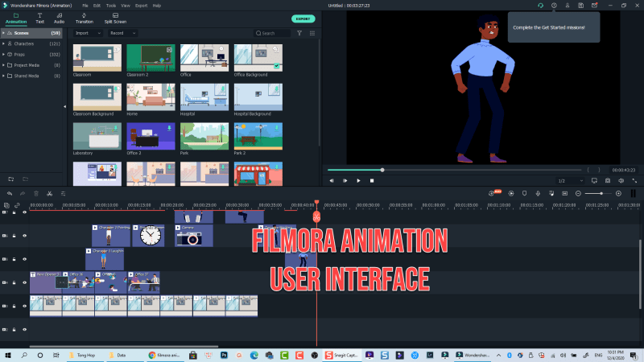This screenshot has width=644, height=362.
Task: Click the scissors split icon in timeline toolbar
Action: [x=49, y=193]
